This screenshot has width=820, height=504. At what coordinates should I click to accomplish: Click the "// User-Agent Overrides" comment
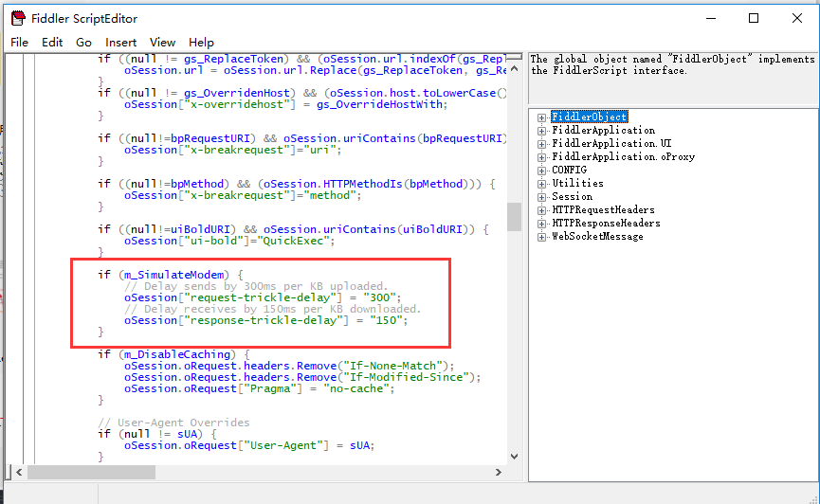[x=173, y=423]
